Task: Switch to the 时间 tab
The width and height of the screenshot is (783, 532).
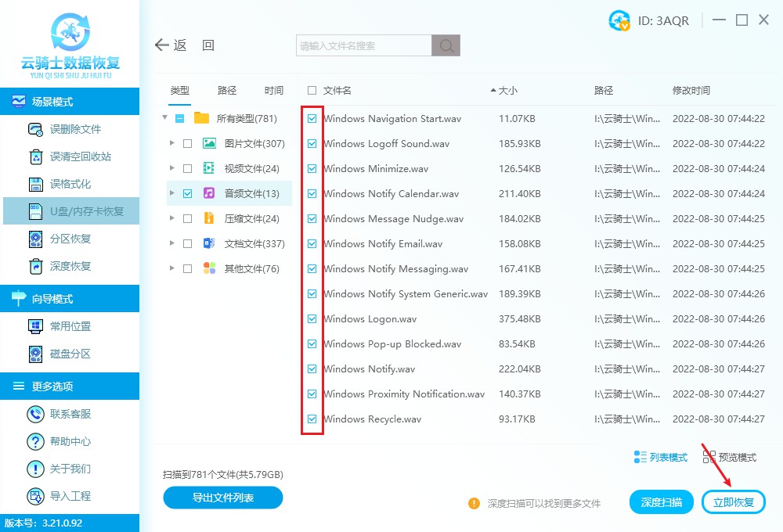Action: click(273, 90)
